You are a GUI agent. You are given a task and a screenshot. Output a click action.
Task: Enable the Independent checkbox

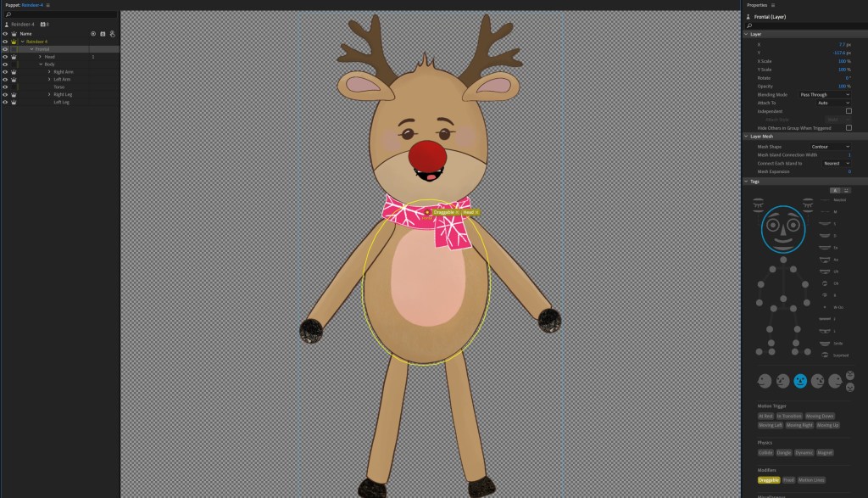849,111
